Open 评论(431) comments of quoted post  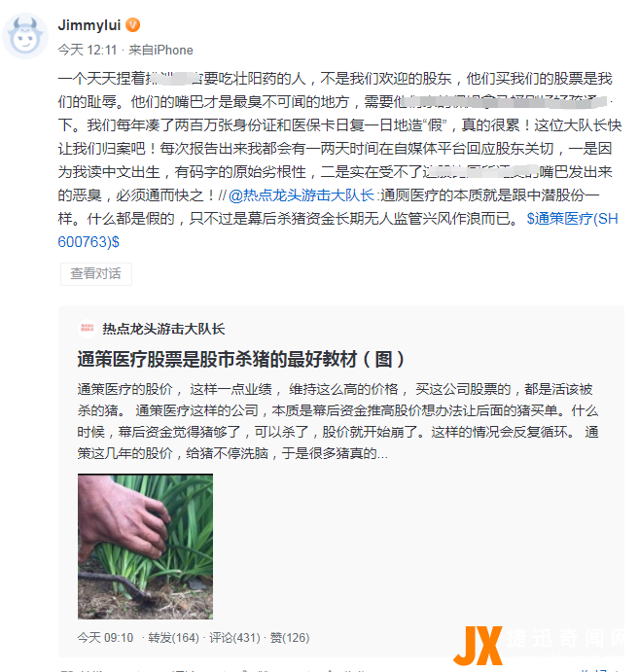[234, 638]
